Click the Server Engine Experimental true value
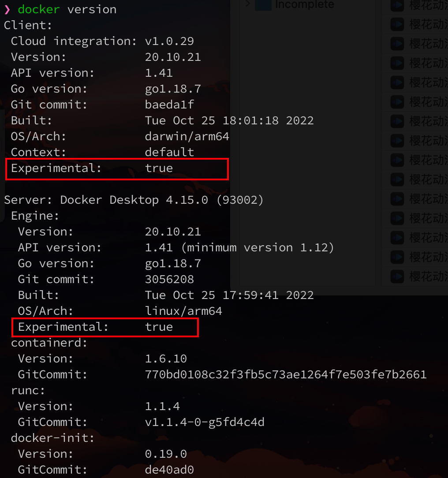 [x=159, y=327]
